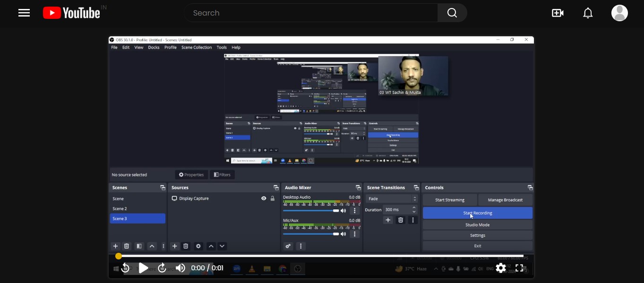Screen dimensions: 644x283
Task: Go to YouTube home via logo
Action: pos(71,13)
